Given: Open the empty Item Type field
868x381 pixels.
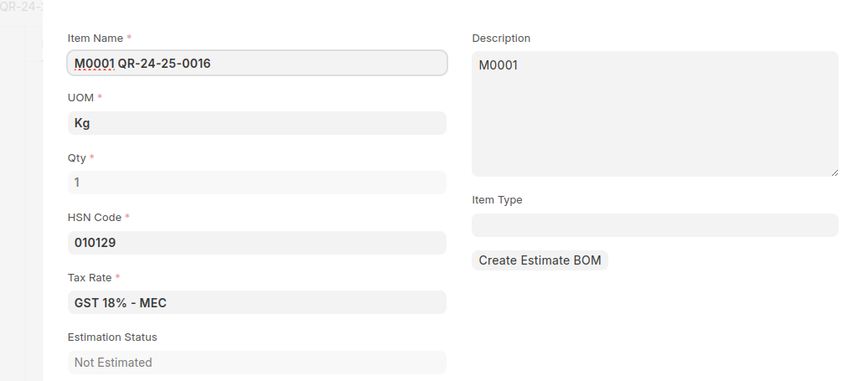Looking at the screenshot, I should (x=654, y=225).
